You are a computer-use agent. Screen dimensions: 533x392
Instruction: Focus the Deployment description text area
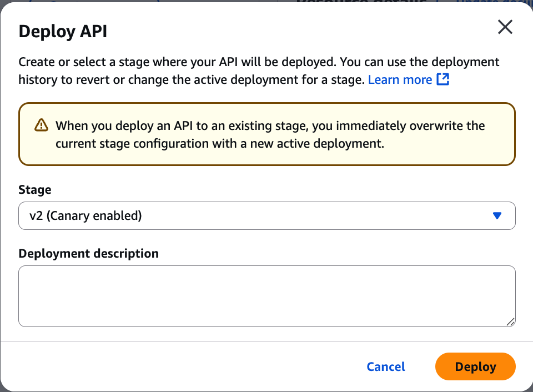click(266, 294)
